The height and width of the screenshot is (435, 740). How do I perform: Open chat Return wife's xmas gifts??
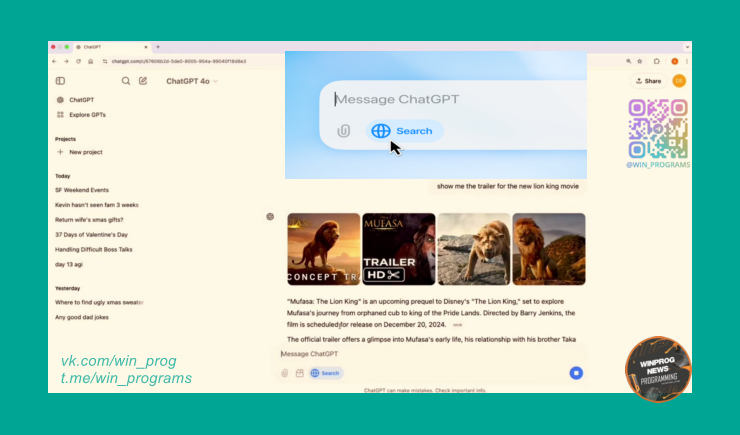(x=89, y=220)
